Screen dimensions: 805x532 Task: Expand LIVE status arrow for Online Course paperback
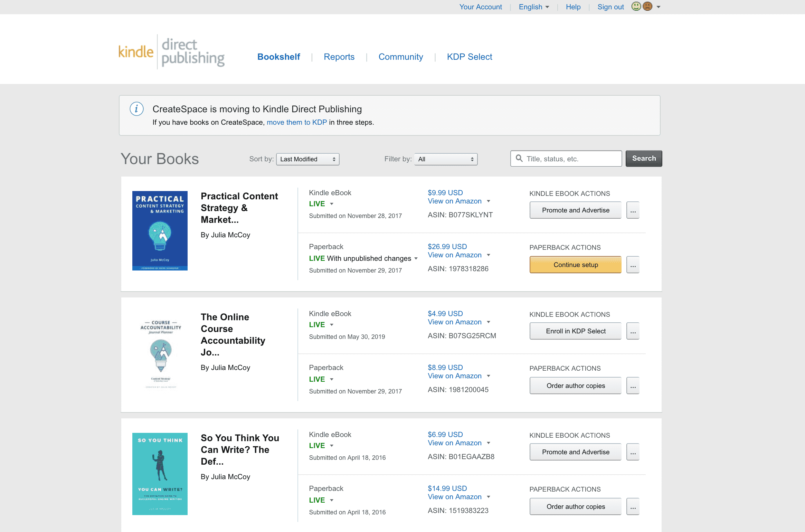(x=332, y=379)
